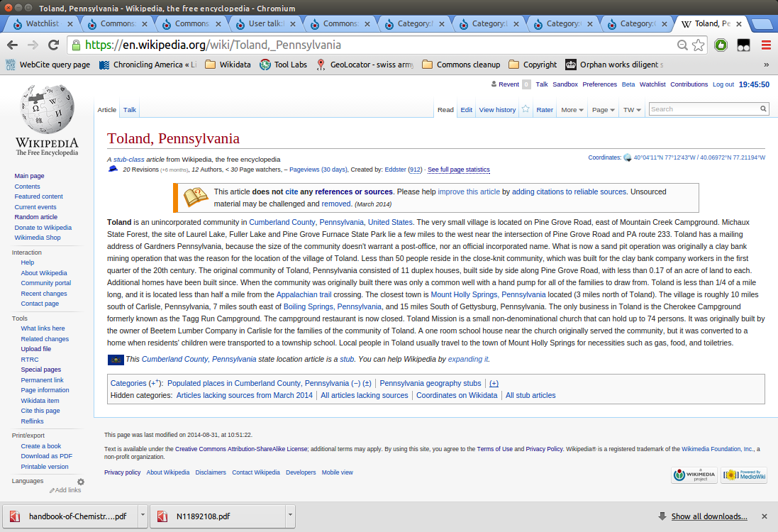Open WebCite query page bookmark
Image resolution: width=778 pixels, height=532 pixels.
(48, 65)
